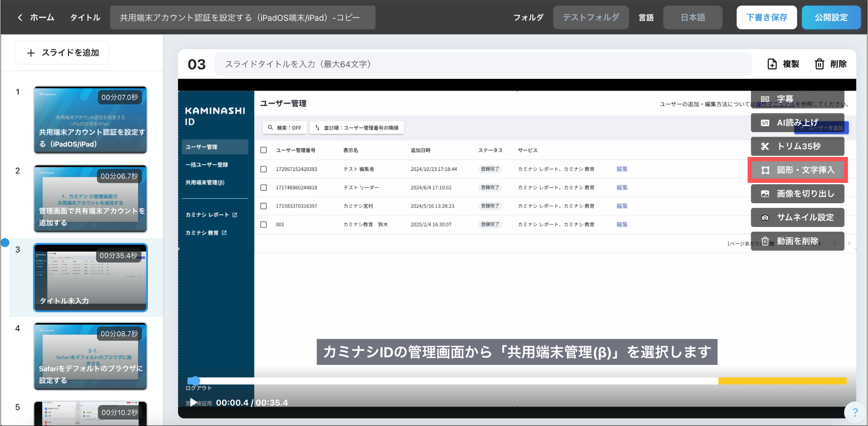Viewport: 868px width, 426px height.
Task: Open the 図形・文字挿入 tool
Action: [x=797, y=170]
